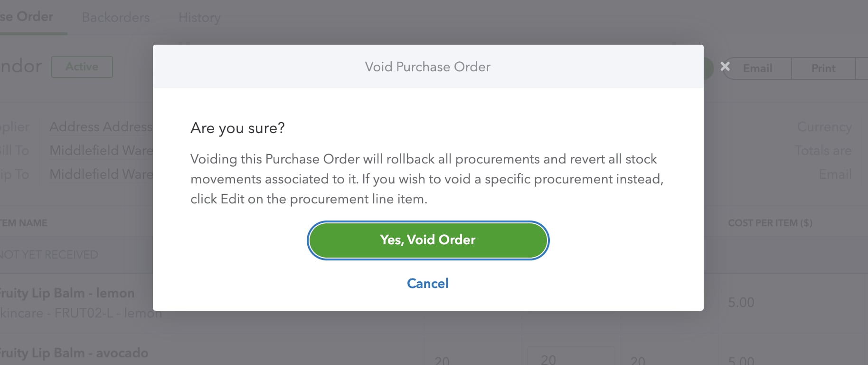This screenshot has width=868, height=365.
Task: Click the Active status badge
Action: point(82,67)
